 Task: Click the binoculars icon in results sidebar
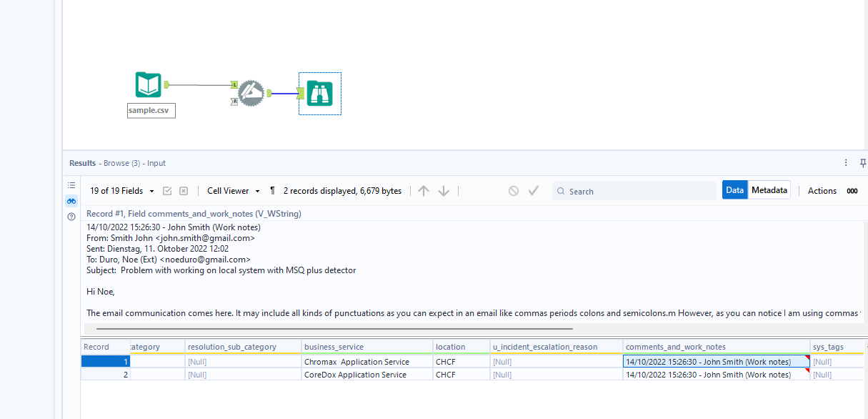click(x=71, y=201)
